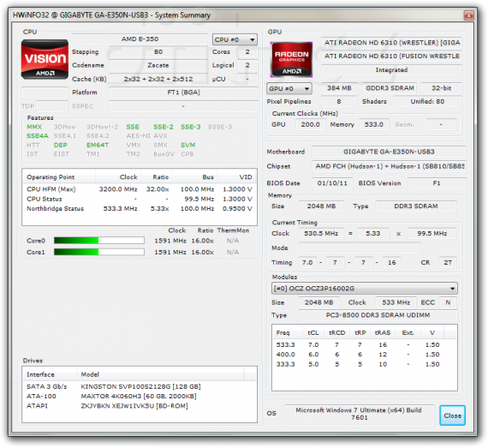Click the Close button
The width and height of the screenshot is (488, 448).
click(452, 415)
